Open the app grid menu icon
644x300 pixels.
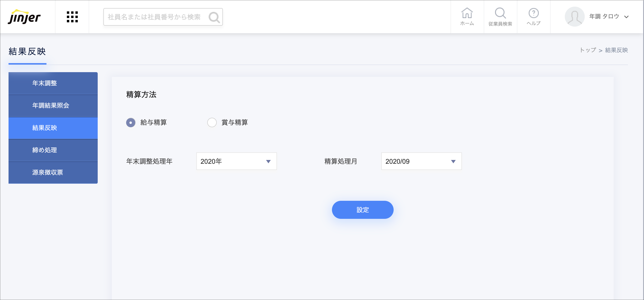coord(72,17)
